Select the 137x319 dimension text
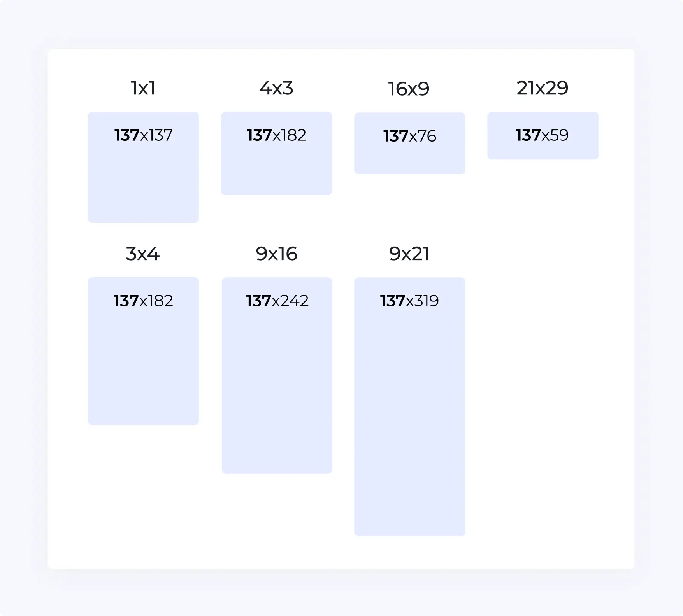Viewport: 683px width, 616px height. click(x=409, y=301)
